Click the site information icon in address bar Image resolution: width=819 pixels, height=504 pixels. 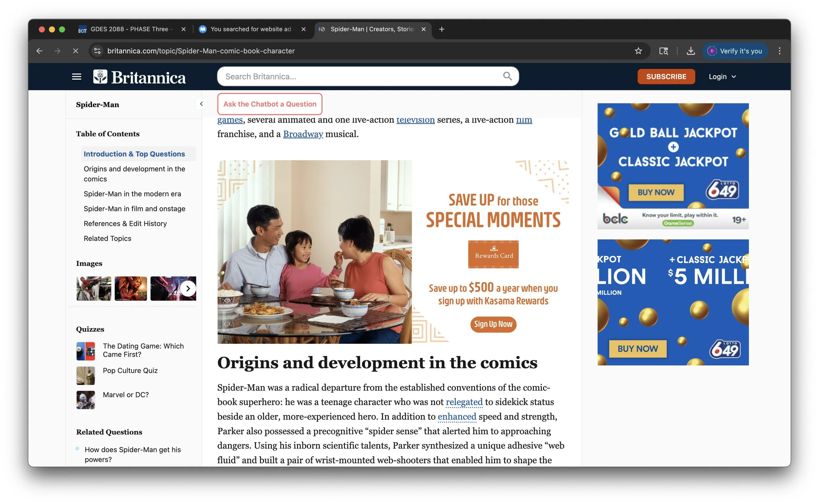[97, 51]
